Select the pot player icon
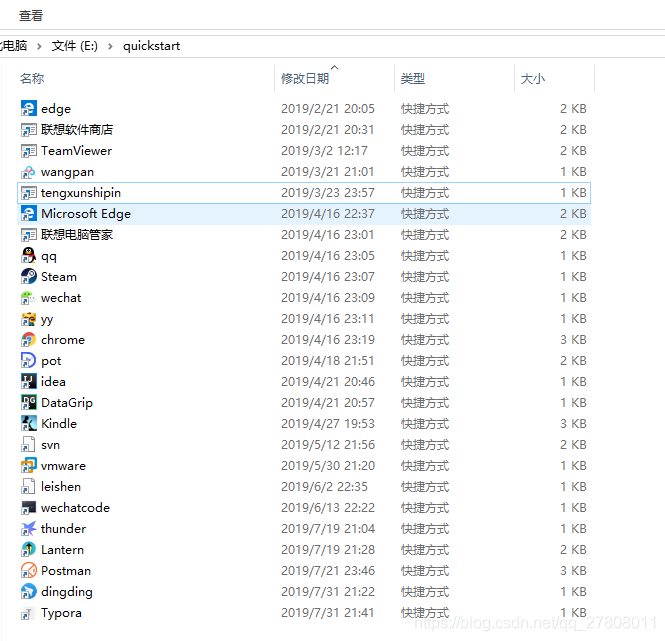 coord(28,361)
